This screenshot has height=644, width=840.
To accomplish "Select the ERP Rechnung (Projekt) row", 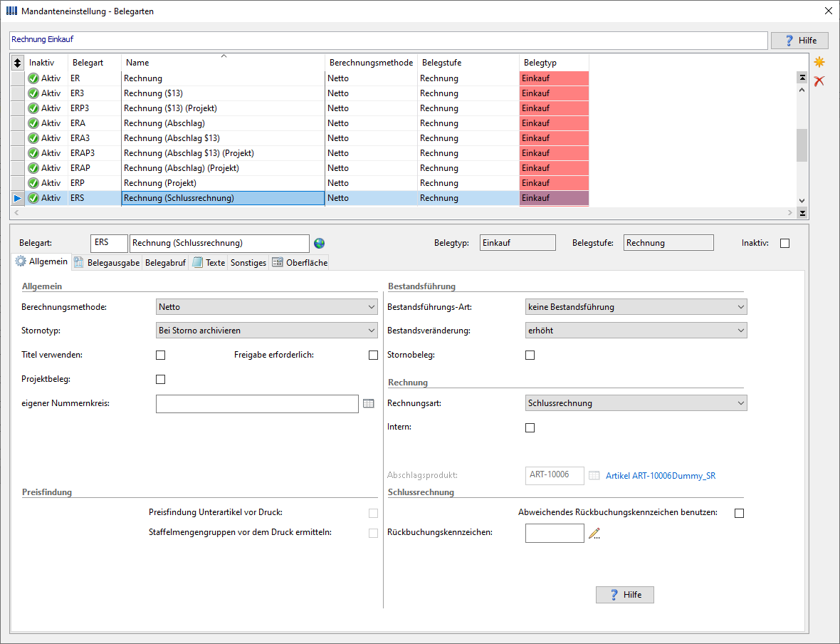I will [x=300, y=183].
